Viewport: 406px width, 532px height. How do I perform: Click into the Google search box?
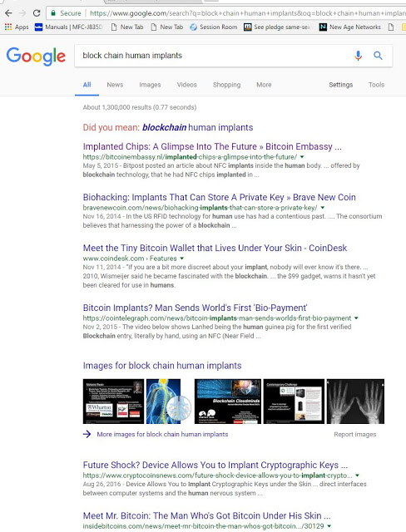(x=214, y=56)
